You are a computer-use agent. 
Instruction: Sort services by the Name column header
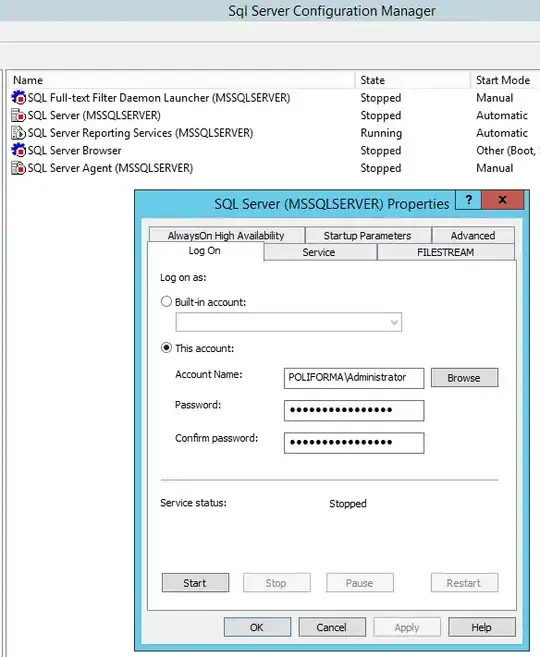point(181,80)
